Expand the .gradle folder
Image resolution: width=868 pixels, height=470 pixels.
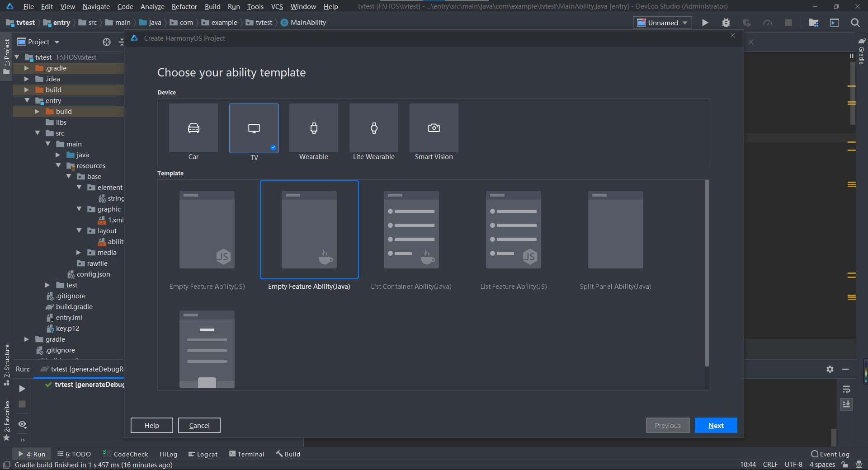coord(26,68)
